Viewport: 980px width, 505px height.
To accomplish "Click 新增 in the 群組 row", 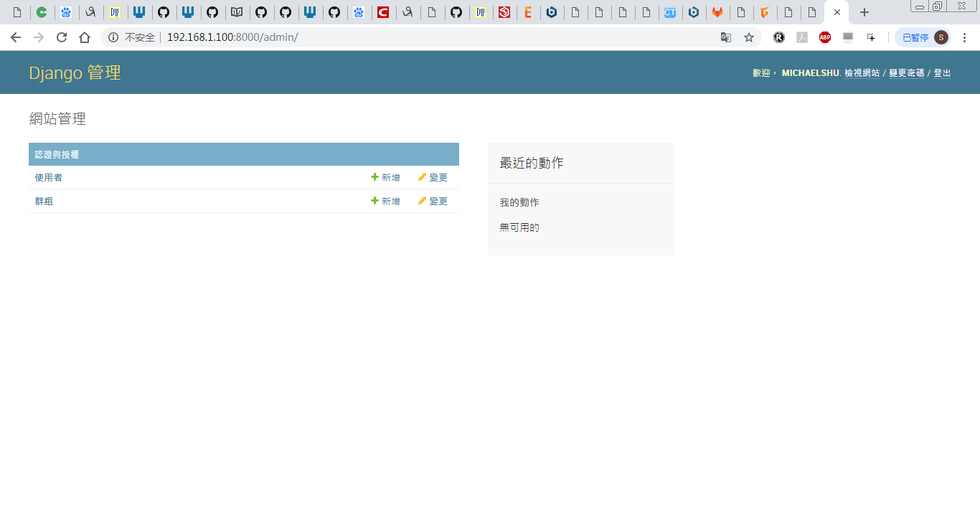I will (x=386, y=201).
